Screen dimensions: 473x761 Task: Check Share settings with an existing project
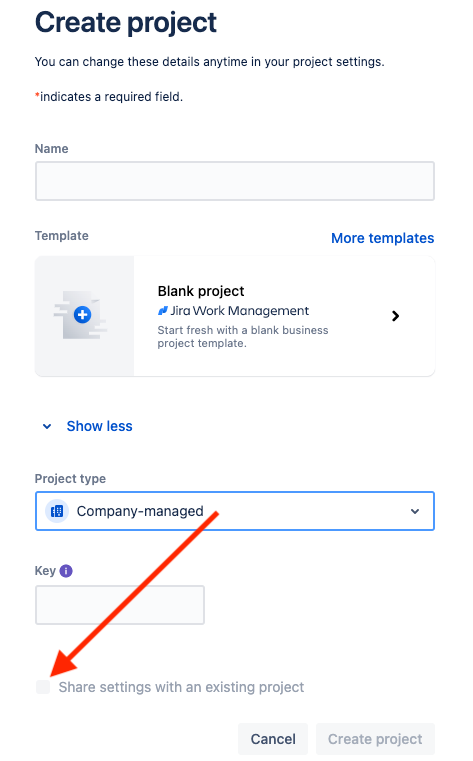tap(43, 687)
